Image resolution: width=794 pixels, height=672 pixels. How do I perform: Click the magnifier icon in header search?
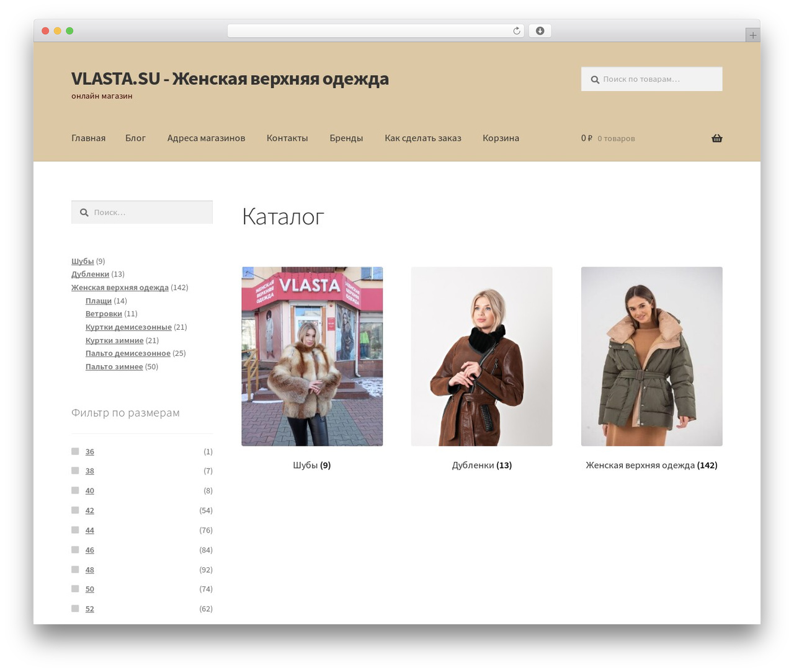pos(595,79)
